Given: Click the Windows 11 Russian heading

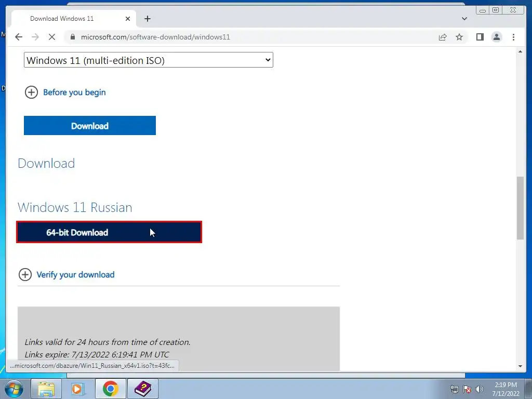Looking at the screenshot, I should (75, 207).
